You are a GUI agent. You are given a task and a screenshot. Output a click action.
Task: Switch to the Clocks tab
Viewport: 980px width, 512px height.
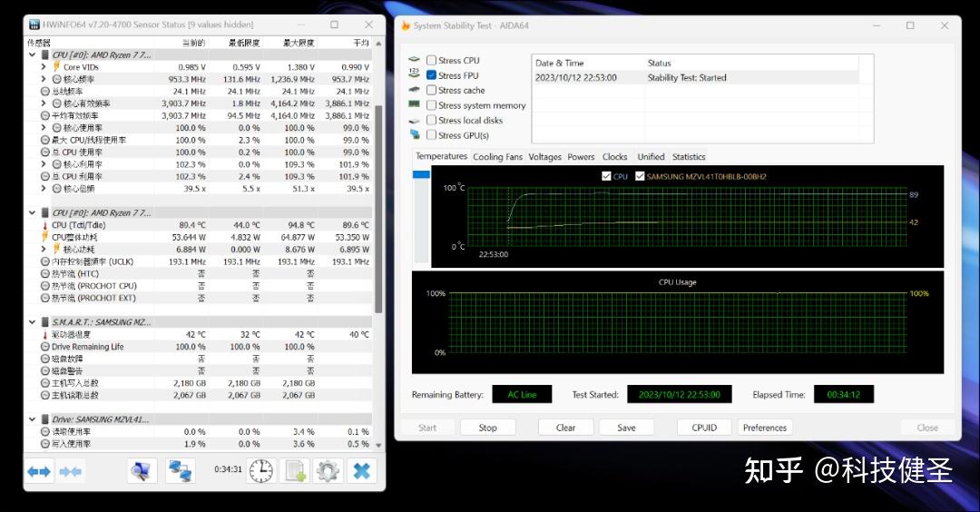coord(614,157)
